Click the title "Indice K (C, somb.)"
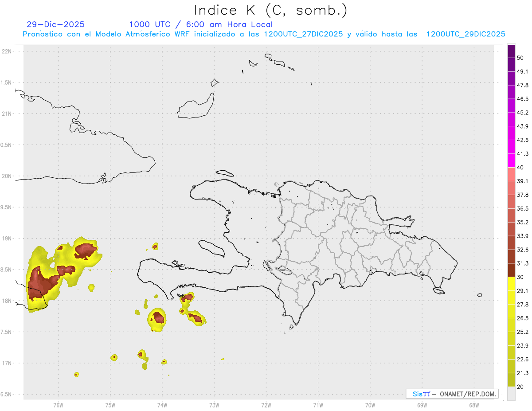Screen dimensions: 532x411 [270, 11]
